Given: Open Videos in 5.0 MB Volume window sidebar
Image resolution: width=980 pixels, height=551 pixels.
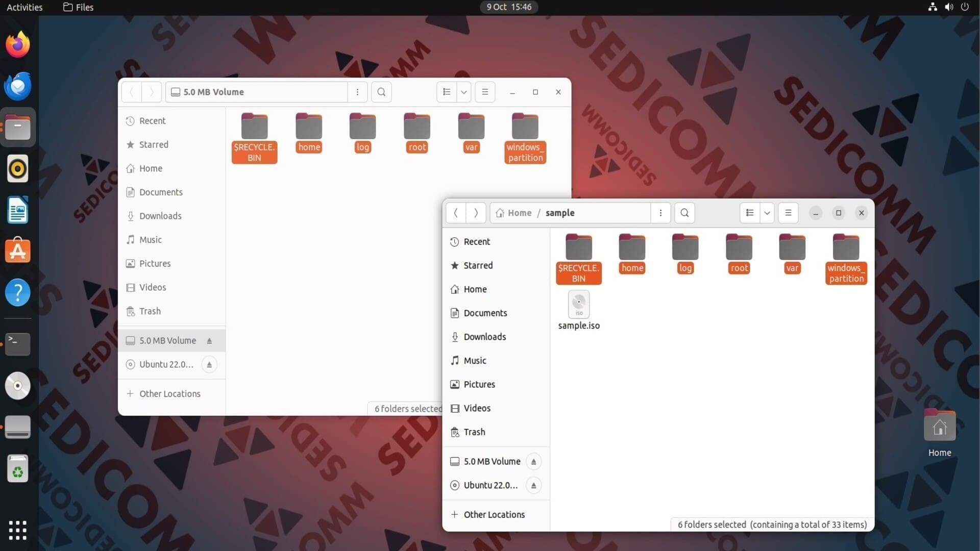Looking at the screenshot, I should point(172,287).
